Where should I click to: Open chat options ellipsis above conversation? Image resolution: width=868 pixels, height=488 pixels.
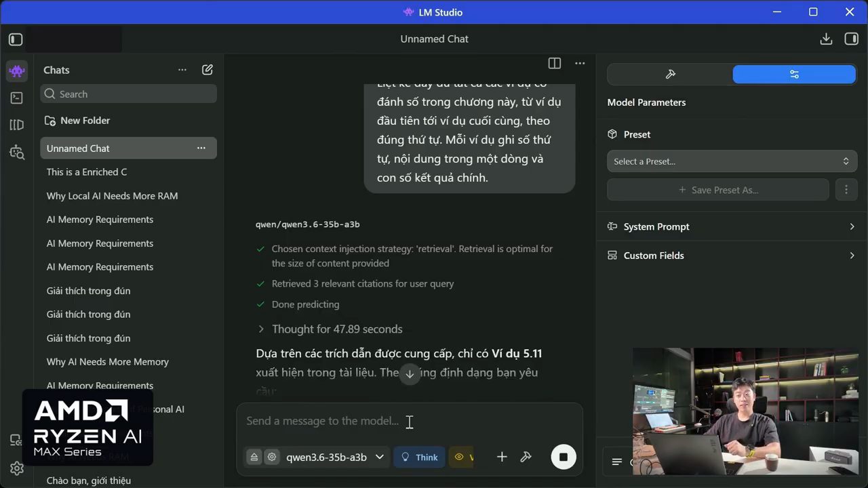[580, 63]
